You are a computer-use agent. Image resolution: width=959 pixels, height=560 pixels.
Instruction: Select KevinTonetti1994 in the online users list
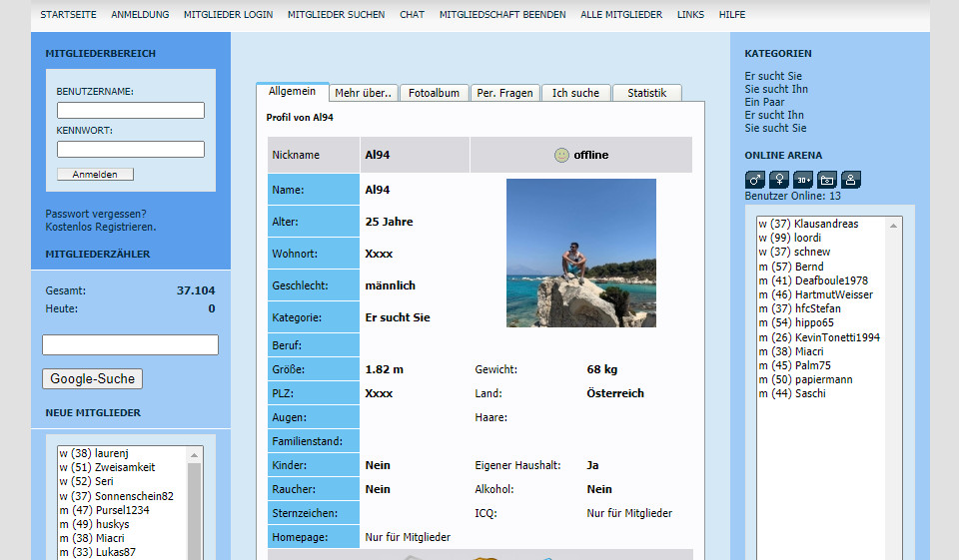(x=819, y=337)
